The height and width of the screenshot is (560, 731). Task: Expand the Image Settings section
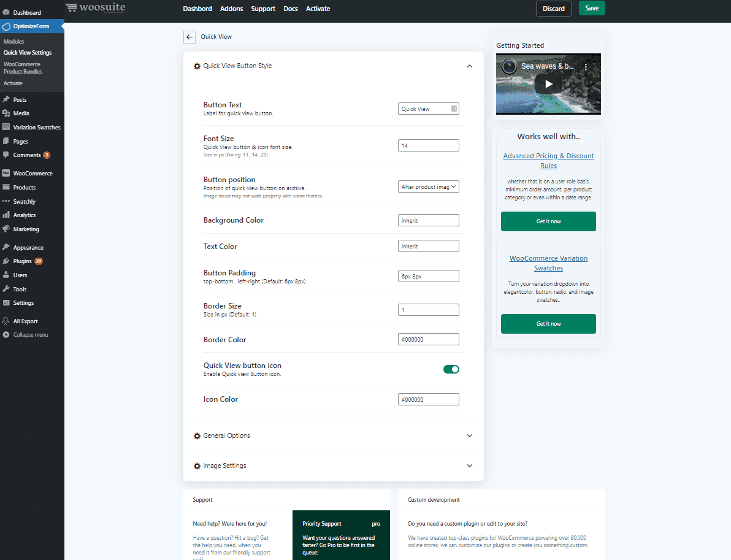[469, 466]
